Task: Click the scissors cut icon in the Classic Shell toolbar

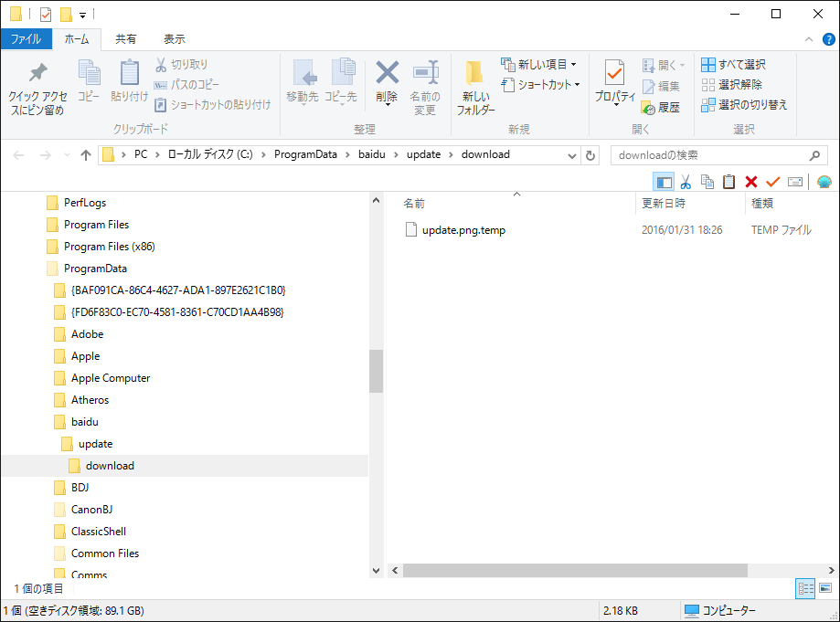Action: pos(686,182)
